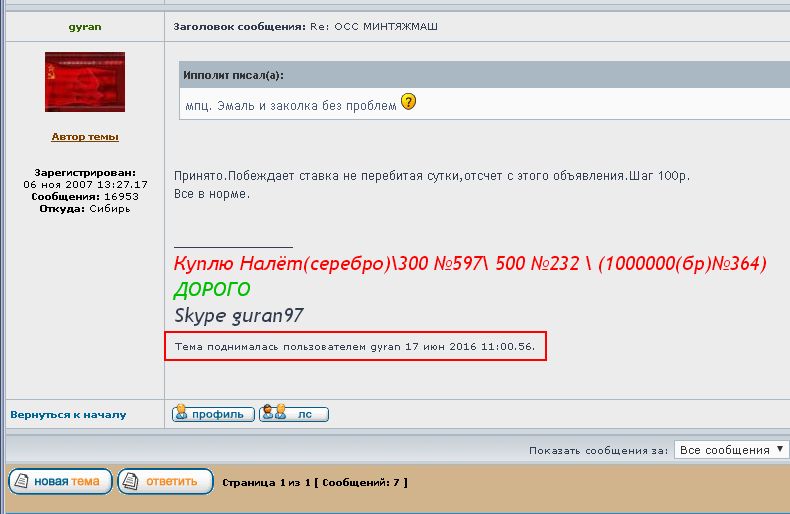Click gyran's red flag avatar image

tap(85, 82)
